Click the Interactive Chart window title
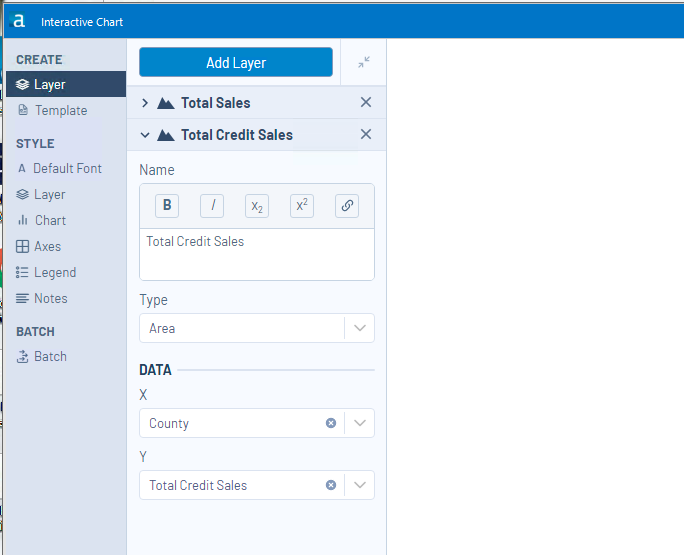Image resolution: width=684 pixels, height=555 pixels. click(82, 22)
